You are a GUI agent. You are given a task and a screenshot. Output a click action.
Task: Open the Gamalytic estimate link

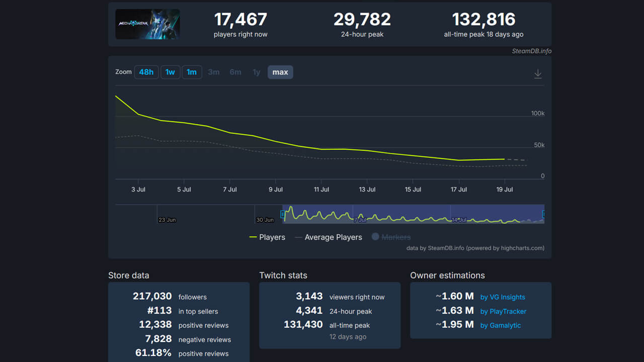[501, 325]
